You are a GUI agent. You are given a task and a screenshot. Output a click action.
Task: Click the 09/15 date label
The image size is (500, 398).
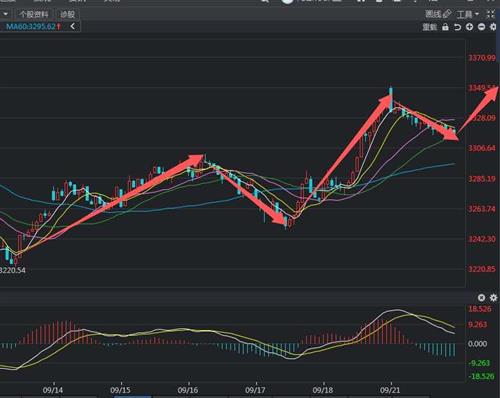[x=120, y=390]
